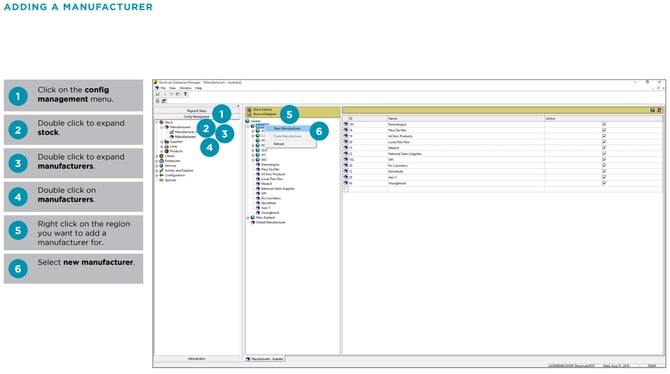Screen dimensions: 670x374
Task: Click the Global globe icon in the region tree
Action: point(247,121)
